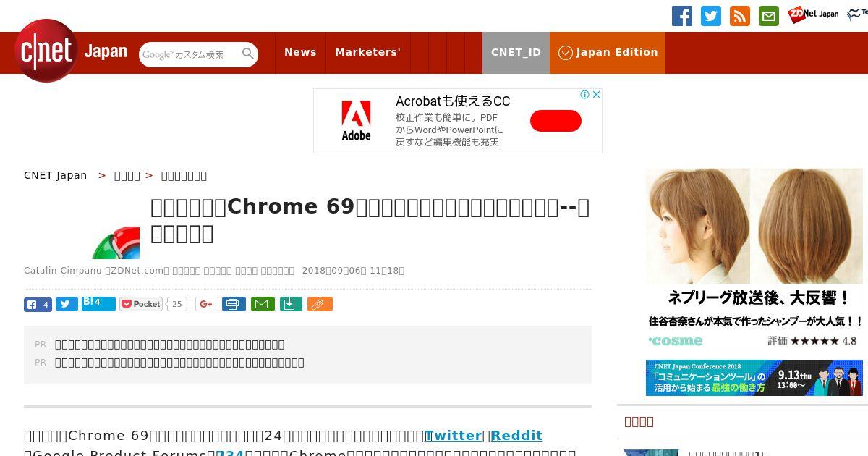Click the article title Chrome 69 headline
868x456 pixels.
point(370,220)
